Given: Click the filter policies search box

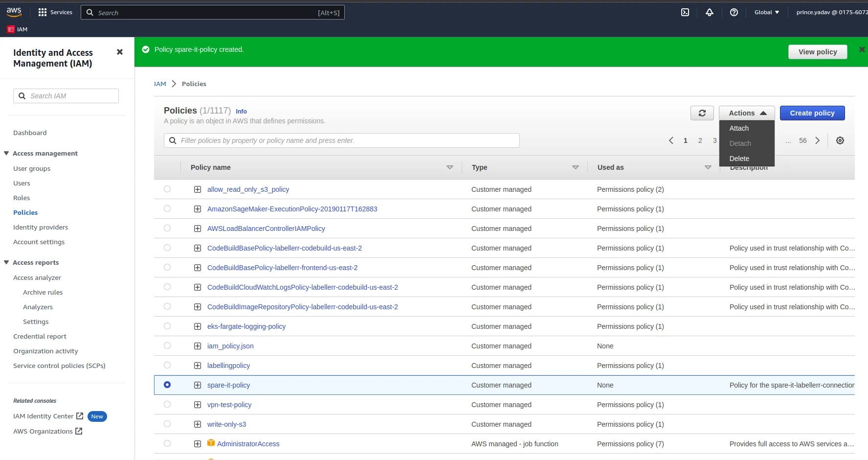Looking at the screenshot, I should point(342,140).
